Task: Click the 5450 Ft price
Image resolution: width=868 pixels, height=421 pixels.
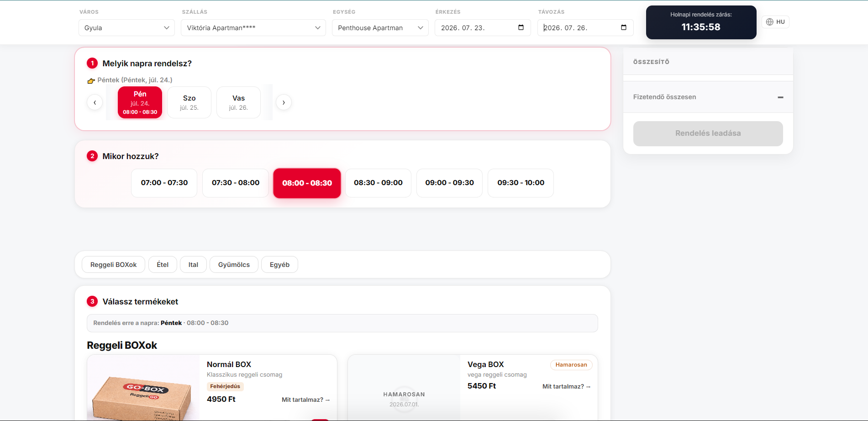Action: click(x=482, y=386)
